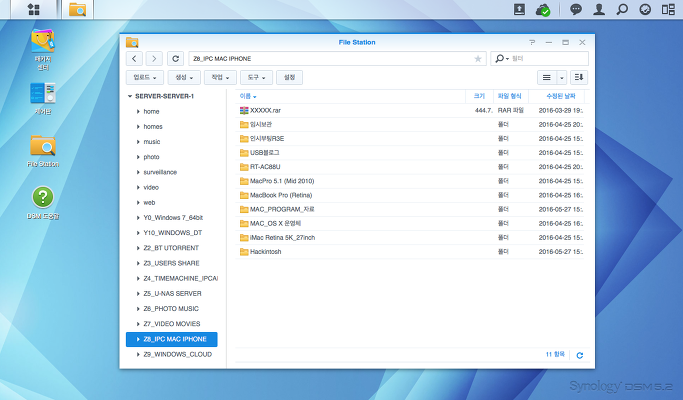This screenshot has height=400, width=683.
Task: Sort by 이름 name column header
Action: [248, 96]
